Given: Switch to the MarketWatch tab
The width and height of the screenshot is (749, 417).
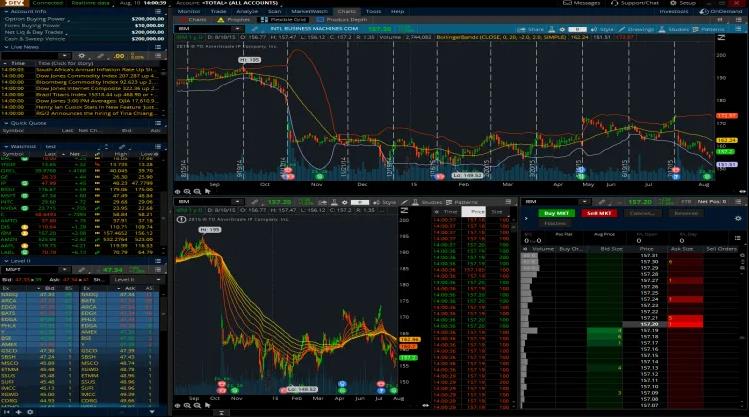Looking at the screenshot, I should point(315,11).
